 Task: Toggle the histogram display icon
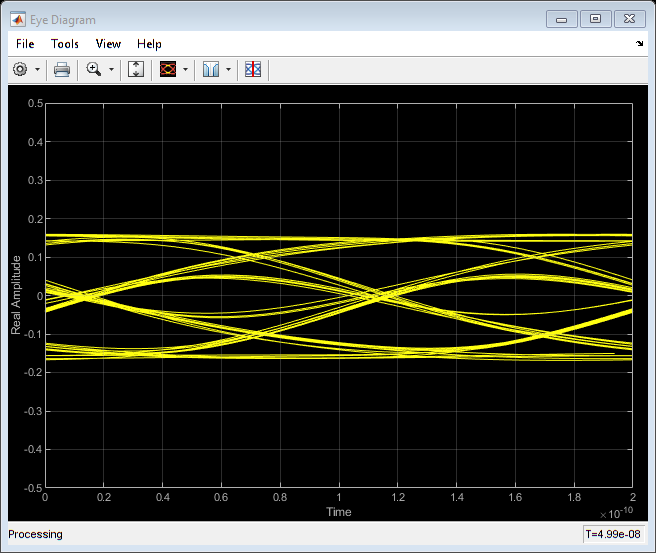pyautogui.click(x=211, y=69)
